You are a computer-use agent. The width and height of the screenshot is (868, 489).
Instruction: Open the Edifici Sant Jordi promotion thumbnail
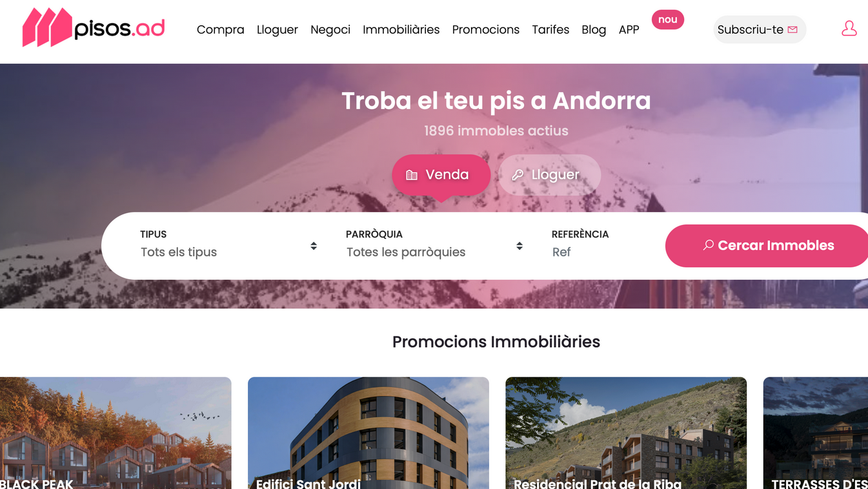tap(368, 433)
